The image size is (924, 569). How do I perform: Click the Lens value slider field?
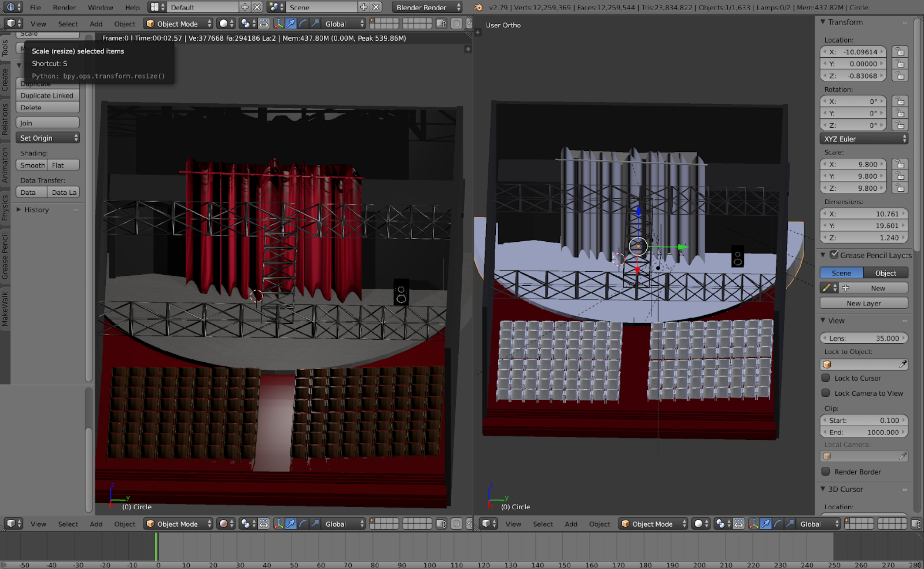pos(864,338)
